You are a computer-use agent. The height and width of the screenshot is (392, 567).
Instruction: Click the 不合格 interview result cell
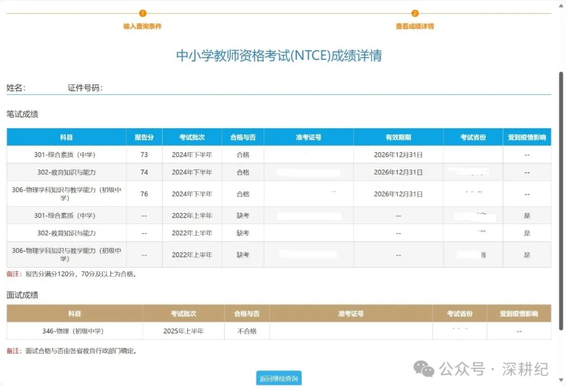click(247, 331)
